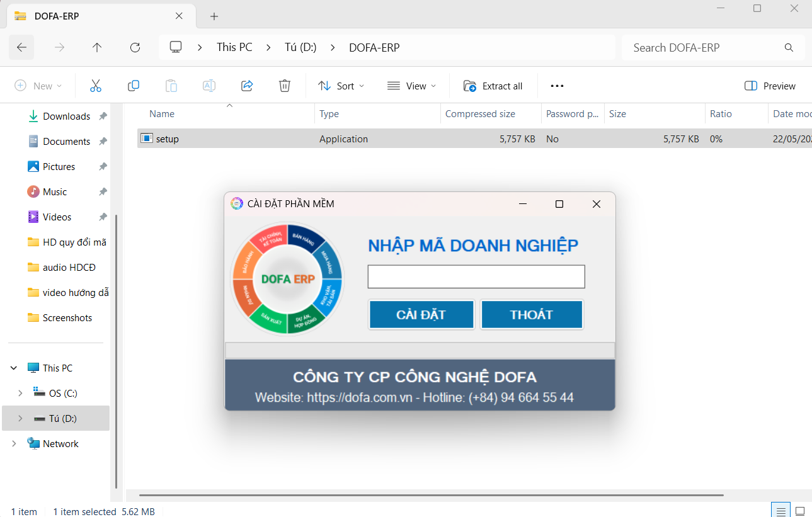The width and height of the screenshot is (812, 517).
Task: Click Extract all in toolbar
Action: (x=493, y=86)
